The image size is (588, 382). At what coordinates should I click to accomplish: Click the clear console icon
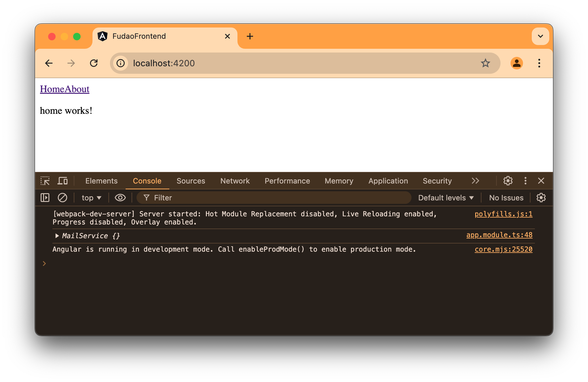point(62,198)
